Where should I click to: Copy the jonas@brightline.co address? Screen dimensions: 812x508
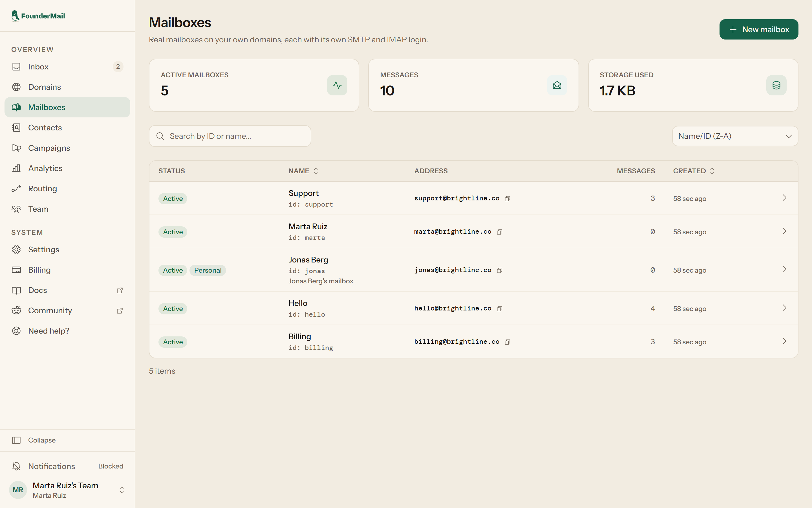click(x=499, y=270)
